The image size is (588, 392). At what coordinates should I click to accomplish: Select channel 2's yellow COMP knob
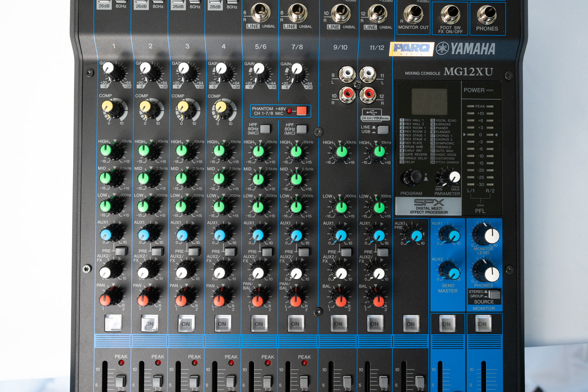[x=150, y=109]
